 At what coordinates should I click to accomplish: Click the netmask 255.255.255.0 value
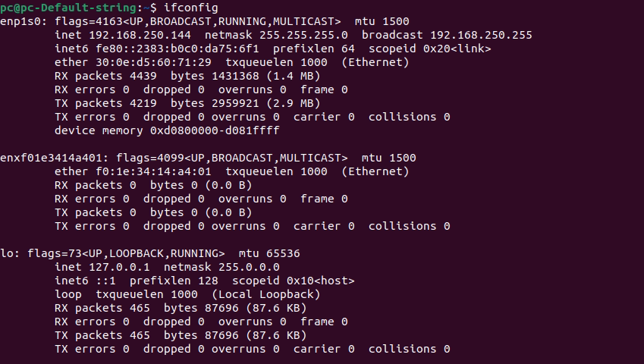(x=303, y=35)
